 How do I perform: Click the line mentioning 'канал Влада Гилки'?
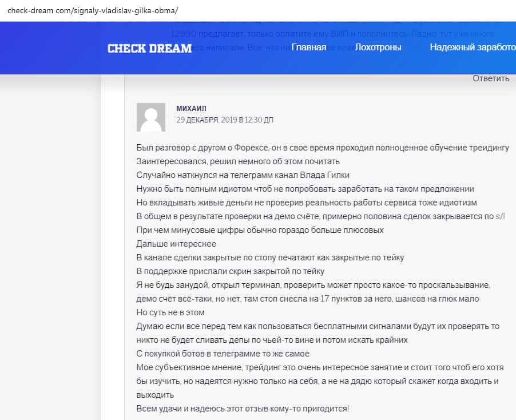[243, 175]
